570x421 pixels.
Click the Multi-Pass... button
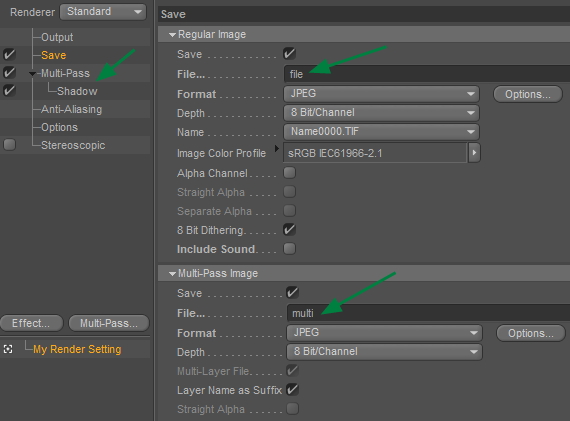click(x=109, y=323)
